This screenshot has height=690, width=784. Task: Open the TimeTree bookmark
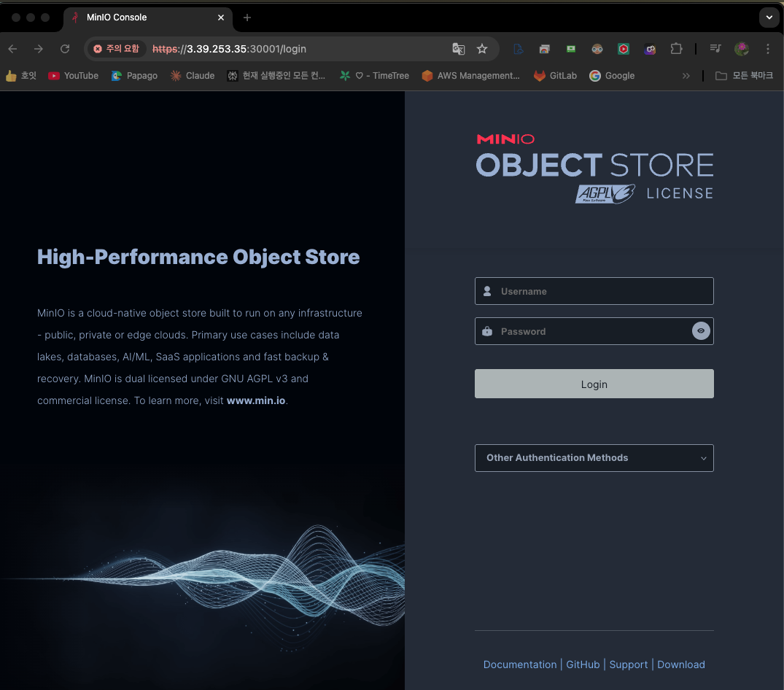(x=374, y=76)
